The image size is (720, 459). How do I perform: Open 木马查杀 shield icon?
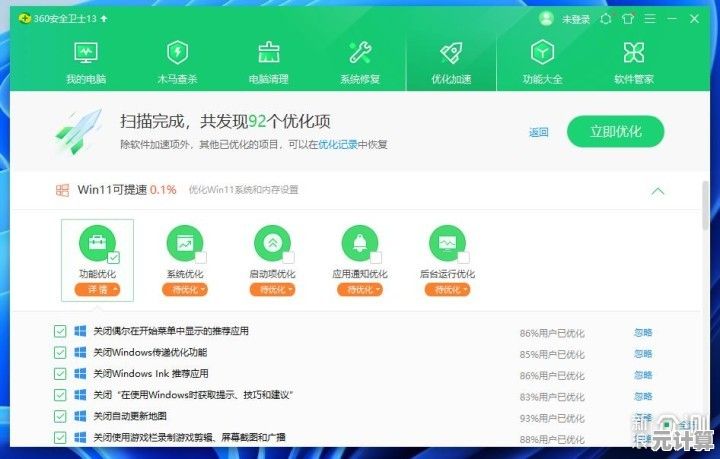tap(177, 52)
